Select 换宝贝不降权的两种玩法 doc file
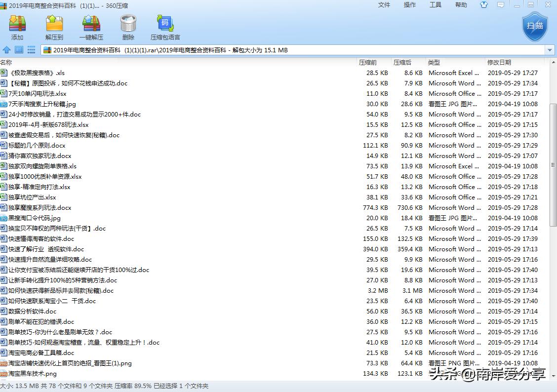The width and height of the screenshot is (557, 392). point(57,228)
